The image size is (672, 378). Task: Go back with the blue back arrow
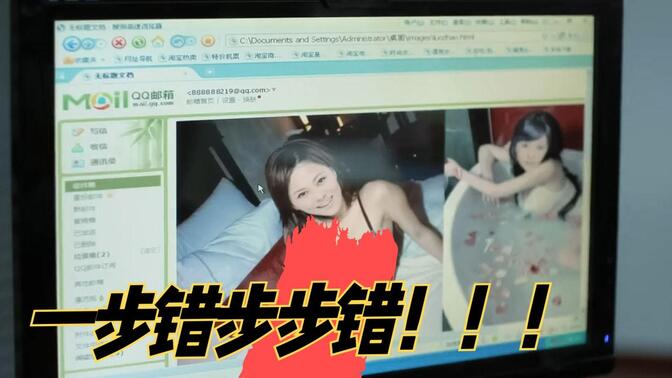(72, 43)
